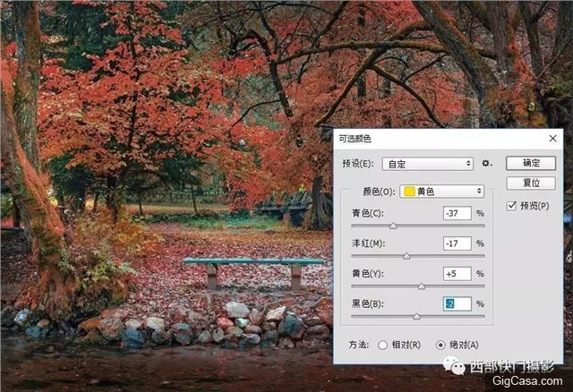
Task: Click the yellow color swatch in 颜色 dropdown
Action: tap(409, 191)
